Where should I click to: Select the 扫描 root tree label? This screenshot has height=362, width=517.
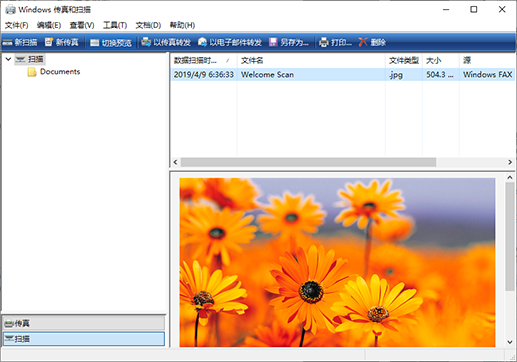coord(35,59)
